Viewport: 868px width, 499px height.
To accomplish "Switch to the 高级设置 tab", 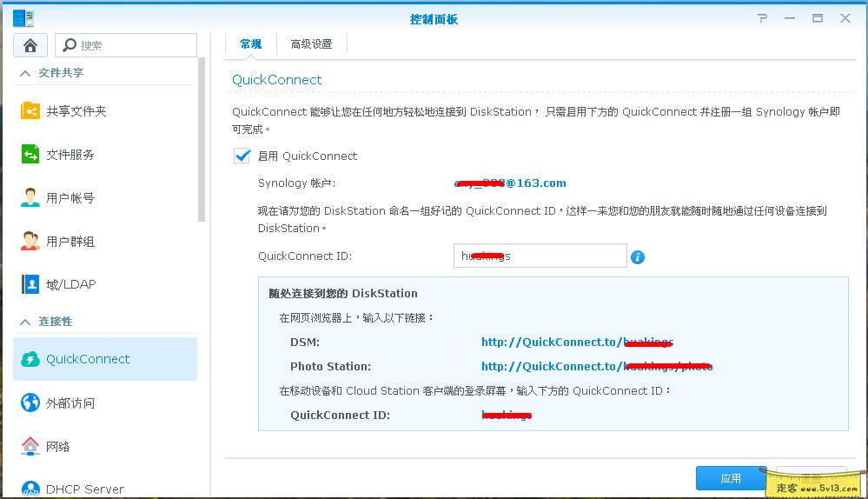I will 312,43.
